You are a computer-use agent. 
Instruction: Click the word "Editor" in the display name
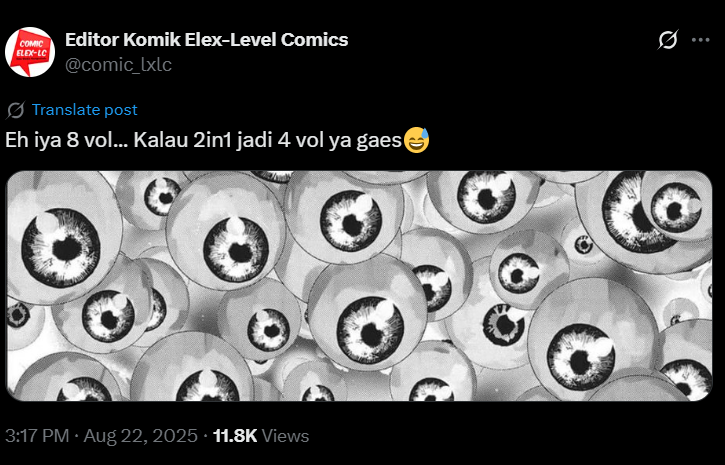[91, 40]
